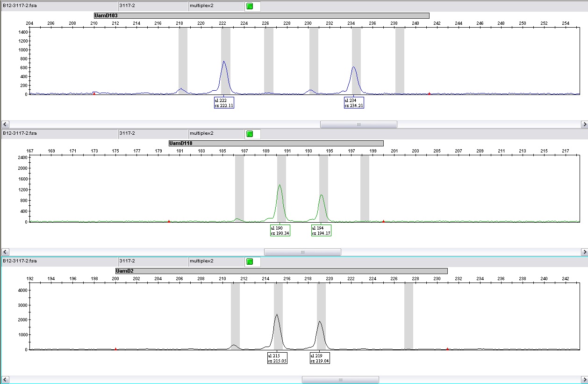The width and height of the screenshot is (588, 384).
Task: Select the allele 222 label box
Action: coord(223,103)
